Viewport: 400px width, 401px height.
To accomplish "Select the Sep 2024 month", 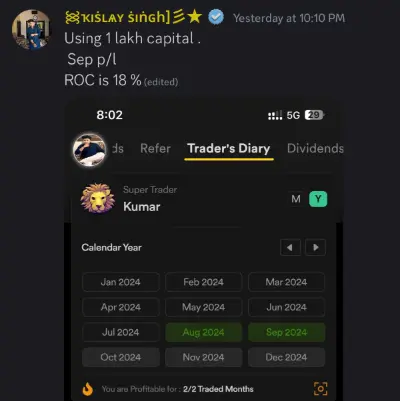I will pyautogui.click(x=286, y=332).
